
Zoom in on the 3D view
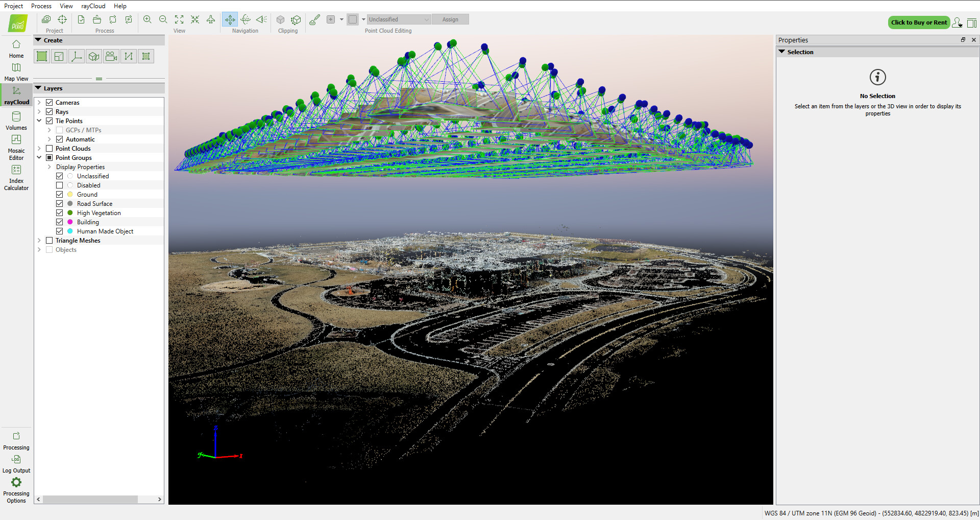[x=148, y=19]
